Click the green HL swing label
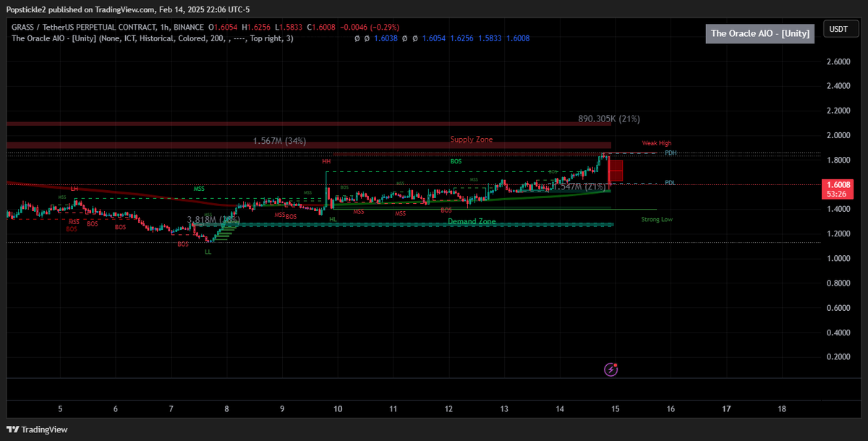This screenshot has width=868, height=441. click(333, 219)
